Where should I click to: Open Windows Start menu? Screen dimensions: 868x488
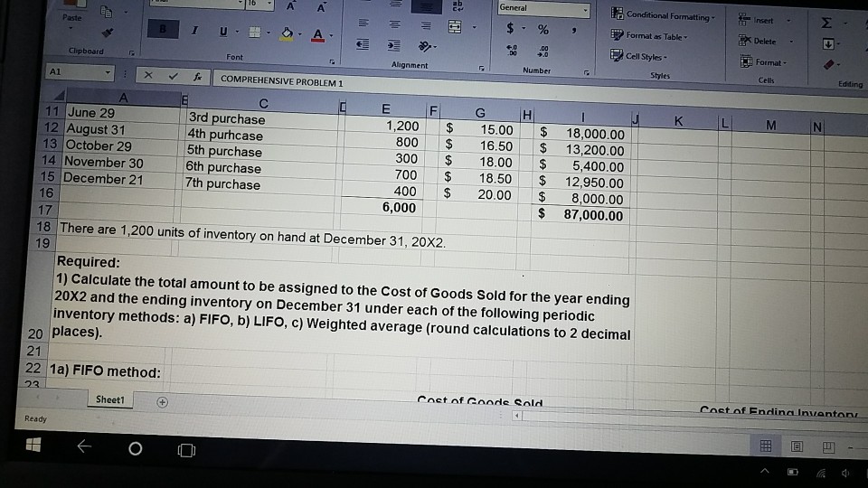33,445
